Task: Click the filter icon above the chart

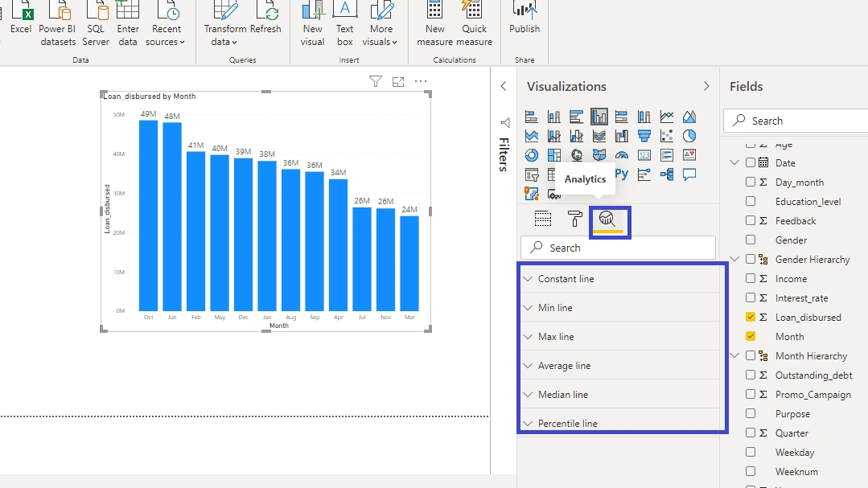Action: [x=375, y=81]
